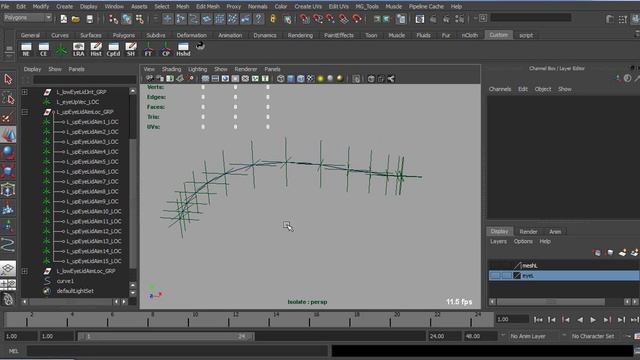Click the current frame field 1.00
Image resolution: width=640 pixels, height=360 pixels.
pyautogui.click(x=512, y=320)
